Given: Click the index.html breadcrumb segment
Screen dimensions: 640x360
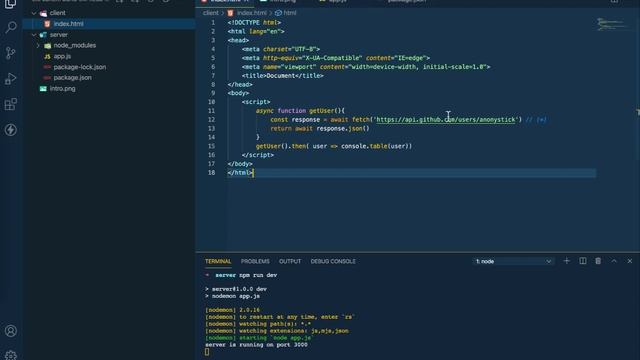Looking at the screenshot, I should 251,13.
